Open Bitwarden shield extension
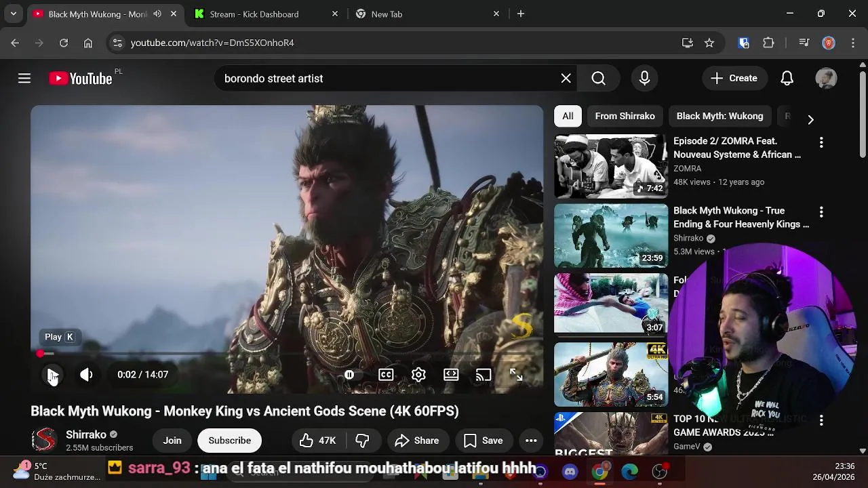Image resolution: width=868 pixels, height=488 pixels. 744,43
